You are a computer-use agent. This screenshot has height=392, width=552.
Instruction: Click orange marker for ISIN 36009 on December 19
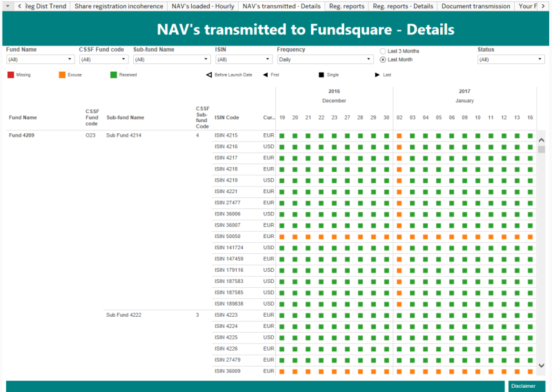[282, 371]
